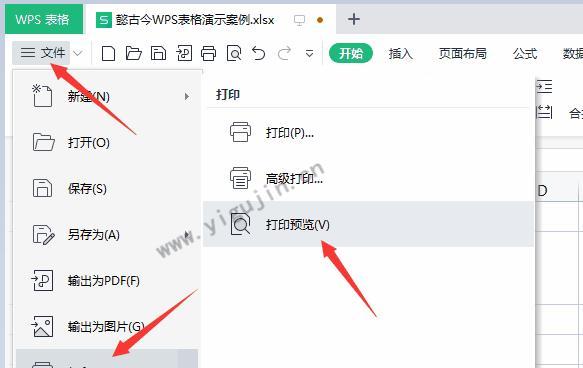Expand the 新建(N) submenu arrow
The width and height of the screenshot is (583, 368).
(187, 97)
